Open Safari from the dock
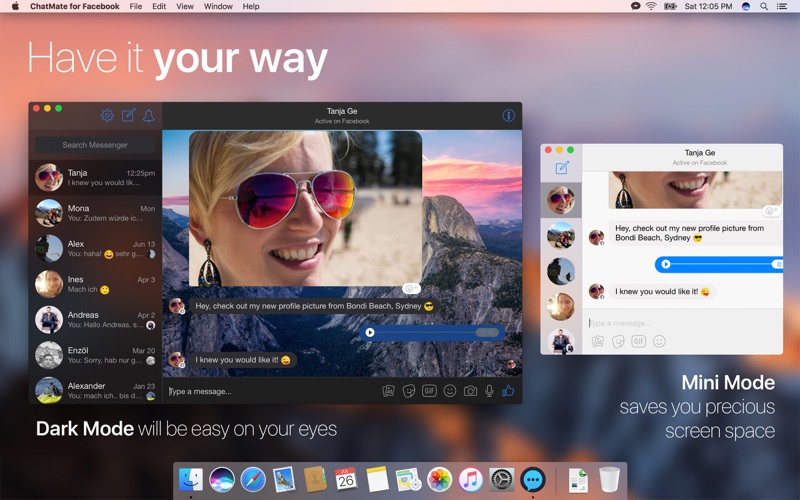 253,480
